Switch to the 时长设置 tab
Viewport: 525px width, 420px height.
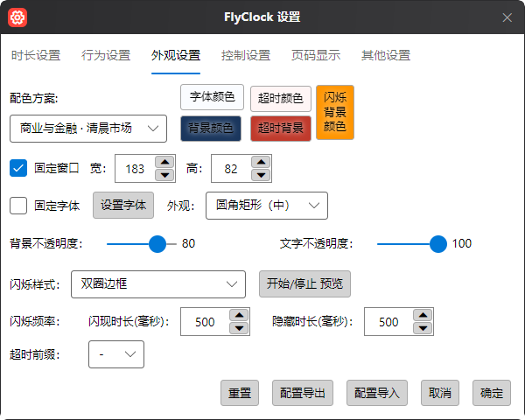(36, 55)
